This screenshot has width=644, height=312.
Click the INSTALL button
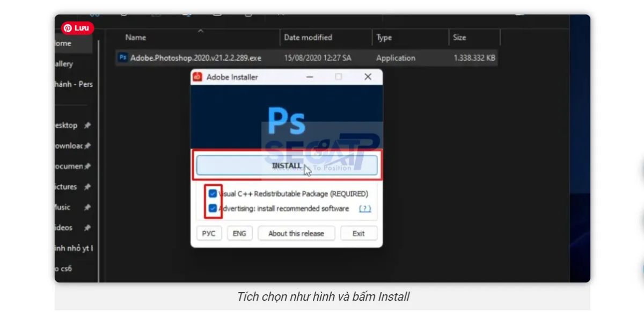click(x=286, y=165)
